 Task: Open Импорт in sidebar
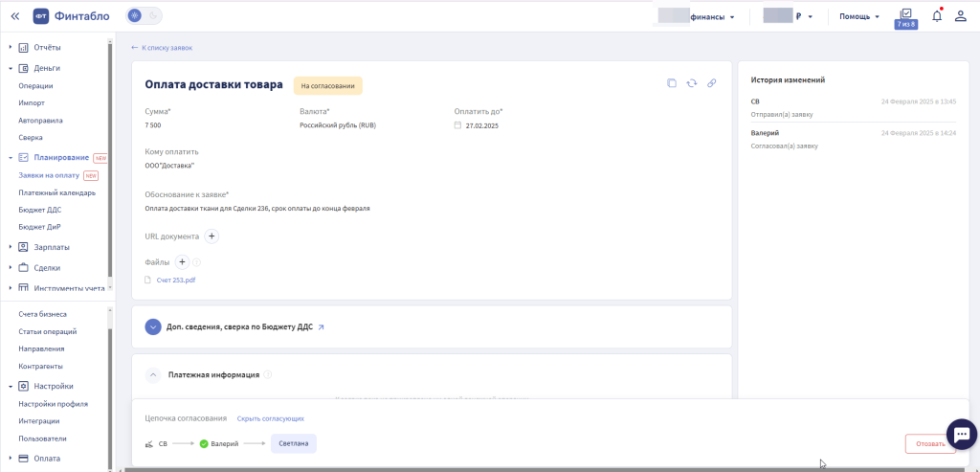pos(32,102)
